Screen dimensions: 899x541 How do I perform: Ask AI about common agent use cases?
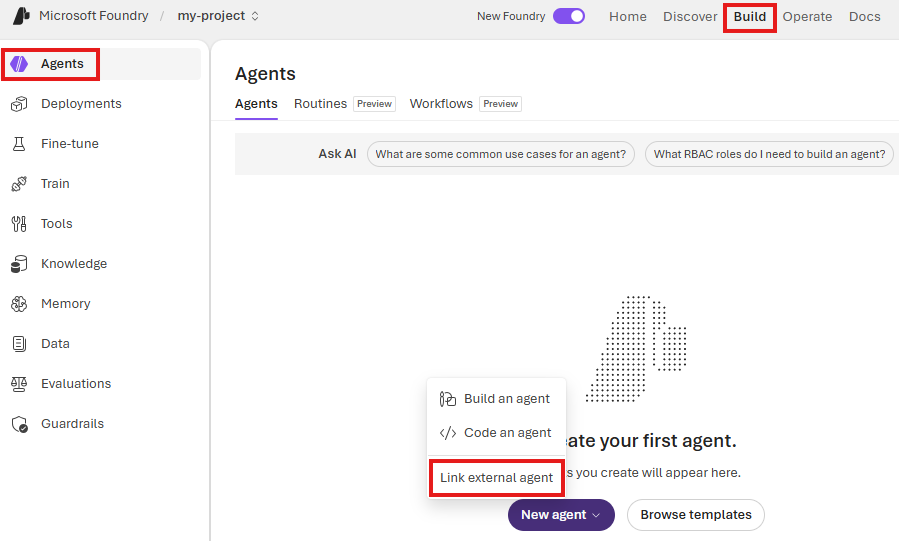coord(501,154)
